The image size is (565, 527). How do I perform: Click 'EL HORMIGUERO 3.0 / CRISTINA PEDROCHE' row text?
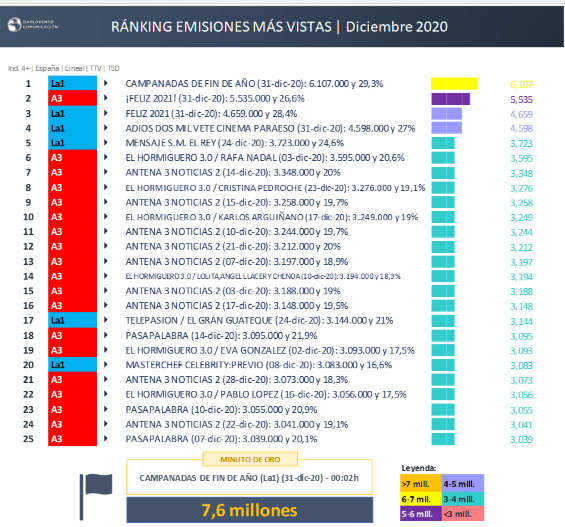click(275, 188)
